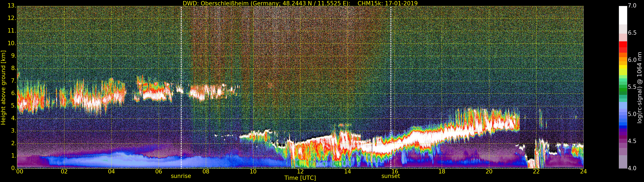Click colorbar value '6.0'
The height and width of the screenshot is (182, 644).
pos(632,60)
